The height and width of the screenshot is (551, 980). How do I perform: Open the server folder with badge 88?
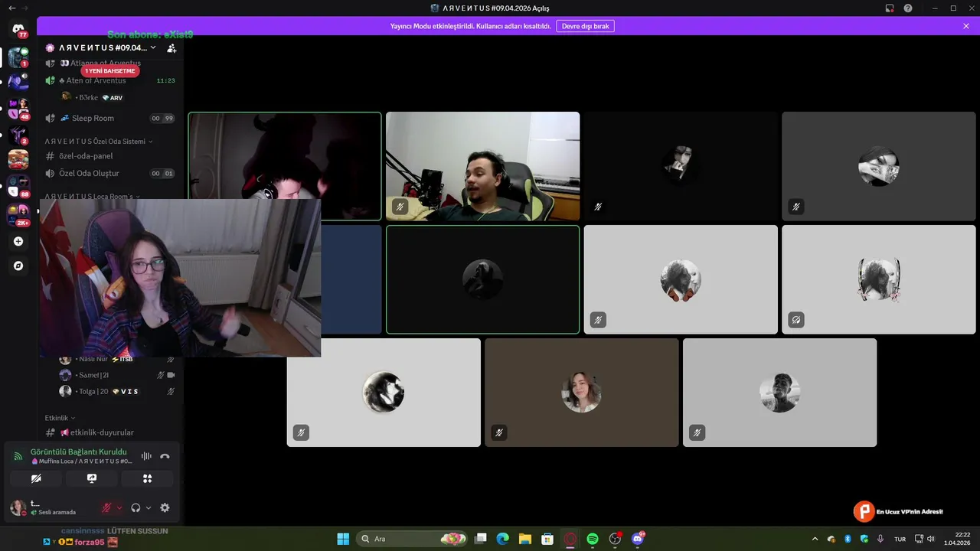(x=18, y=186)
